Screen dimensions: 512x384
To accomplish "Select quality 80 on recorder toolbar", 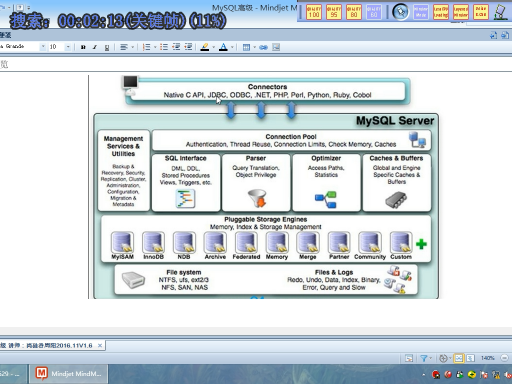I will (354, 12).
